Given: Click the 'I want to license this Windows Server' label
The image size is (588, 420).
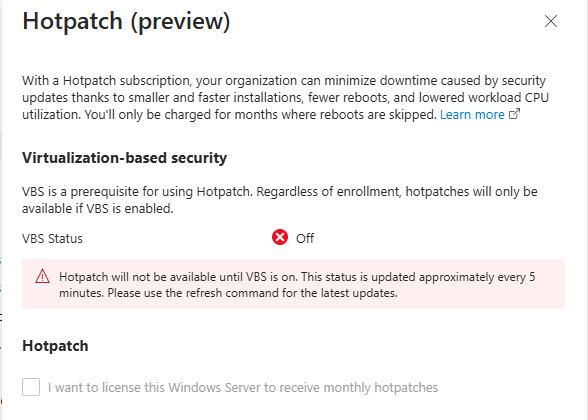Looking at the screenshot, I should [x=243, y=387].
